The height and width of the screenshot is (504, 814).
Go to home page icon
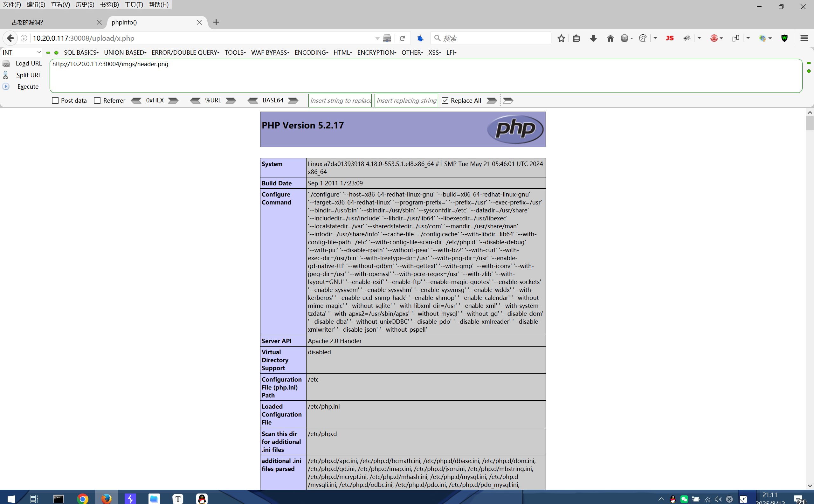(610, 38)
